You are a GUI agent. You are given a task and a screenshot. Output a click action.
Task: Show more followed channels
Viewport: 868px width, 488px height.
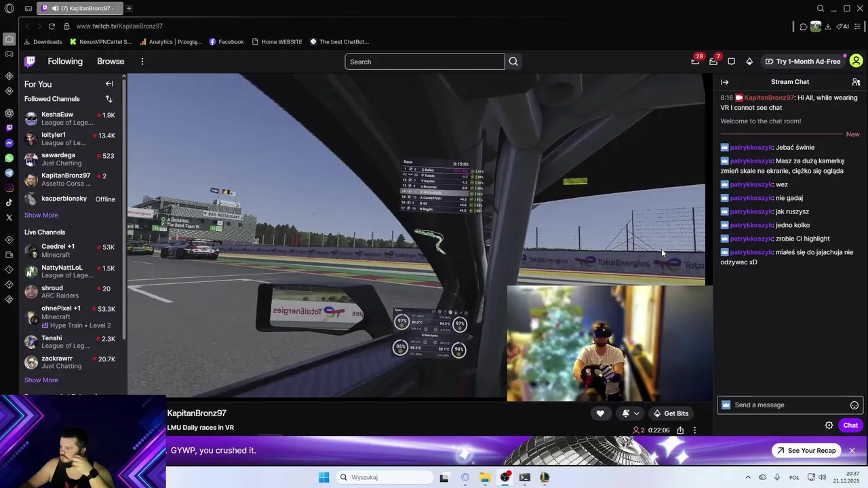point(41,216)
